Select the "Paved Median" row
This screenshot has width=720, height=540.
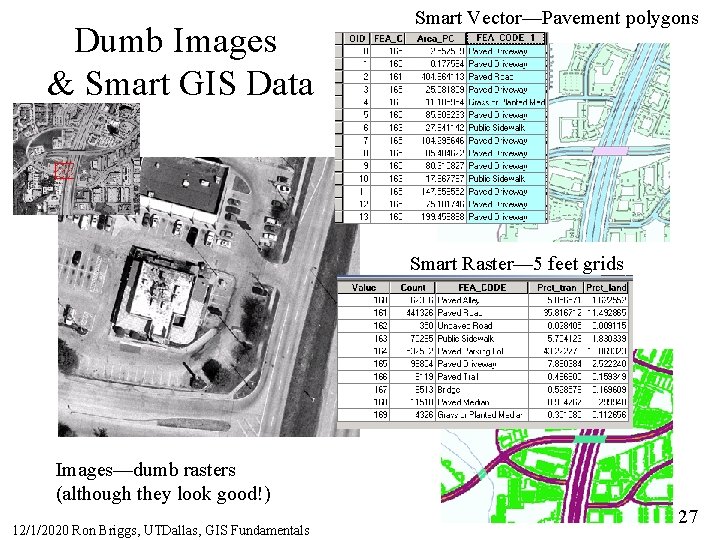pos(483,402)
